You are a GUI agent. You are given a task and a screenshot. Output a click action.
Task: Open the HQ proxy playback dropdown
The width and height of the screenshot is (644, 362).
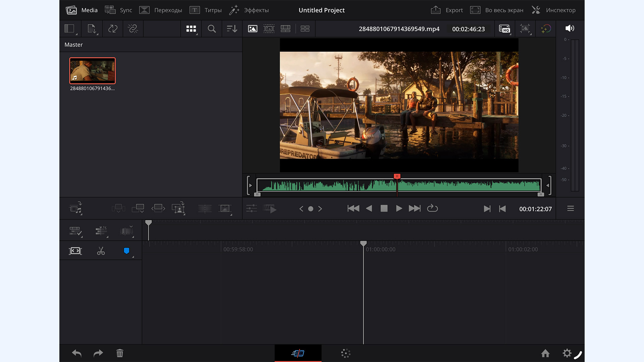click(x=505, y=29)
